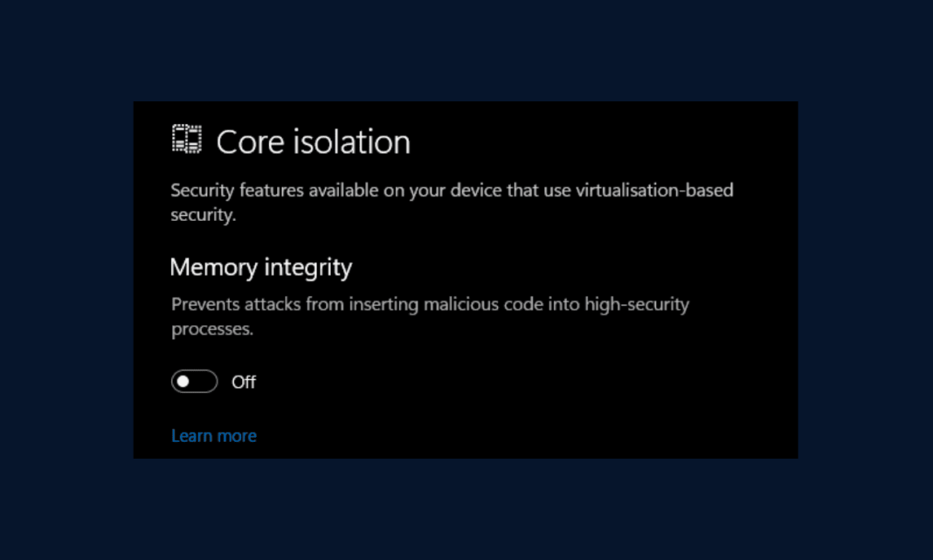
Task: Click the word "virtualisation-based" in the description
Action: click(654, 190)
